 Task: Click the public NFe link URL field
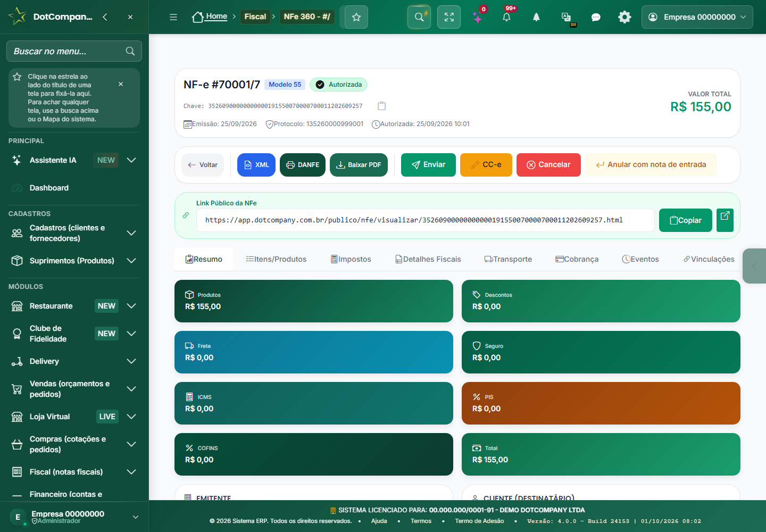pos(426,220)
